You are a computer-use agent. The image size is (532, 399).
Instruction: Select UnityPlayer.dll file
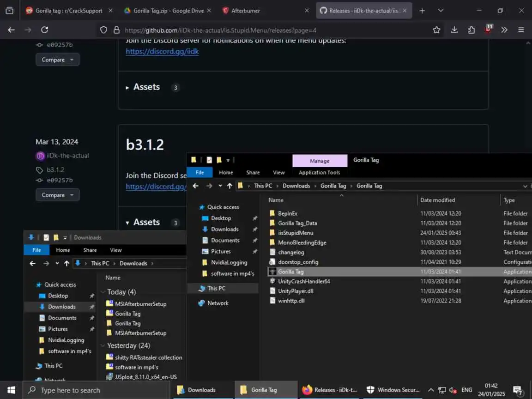coord(296,291)
